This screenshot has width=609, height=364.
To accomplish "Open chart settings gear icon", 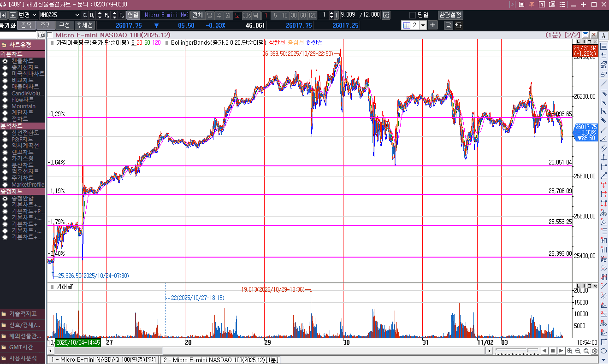I will 595,351.
